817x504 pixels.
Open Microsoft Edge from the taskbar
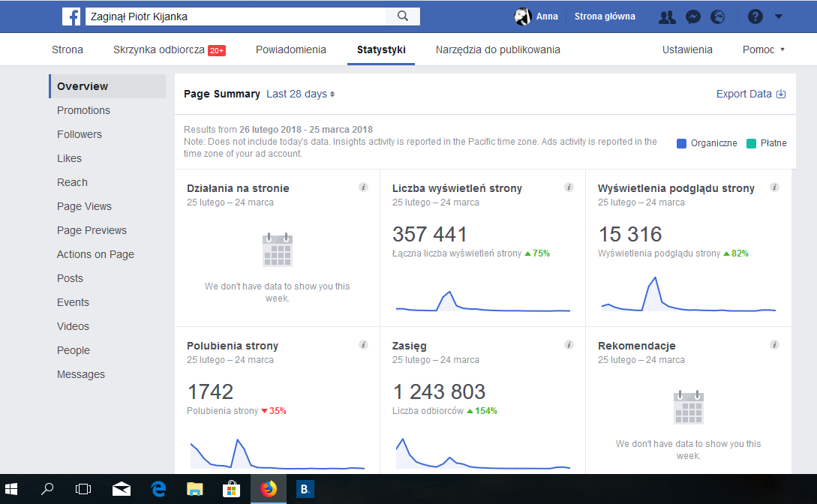point(158,489)
